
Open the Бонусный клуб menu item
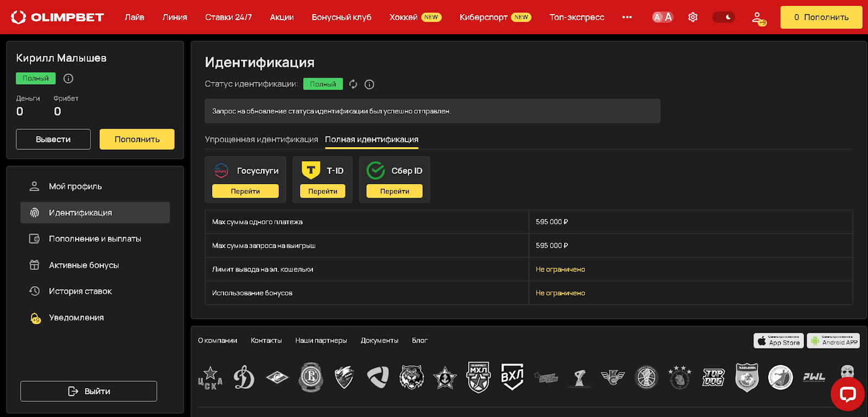click(342, 17)
